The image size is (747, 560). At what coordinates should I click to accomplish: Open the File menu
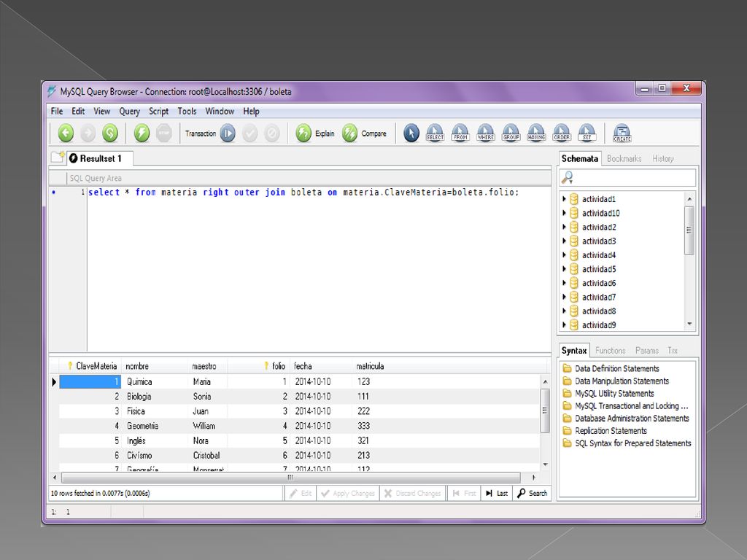tap(57, 111)
